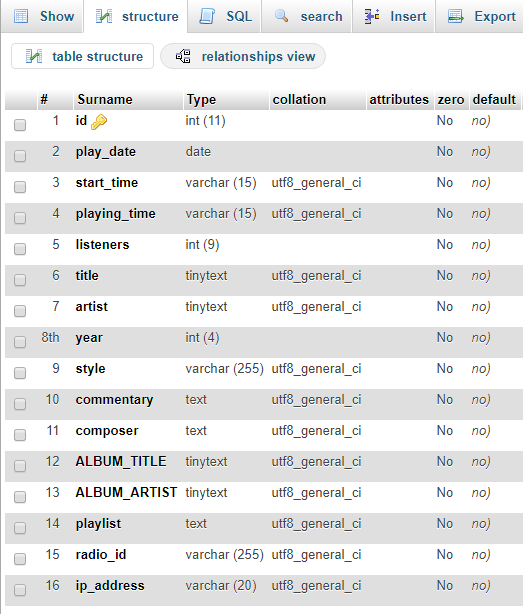523x614 pixels.
Task: Click the Insert row icon
Action: click(372, 16)
